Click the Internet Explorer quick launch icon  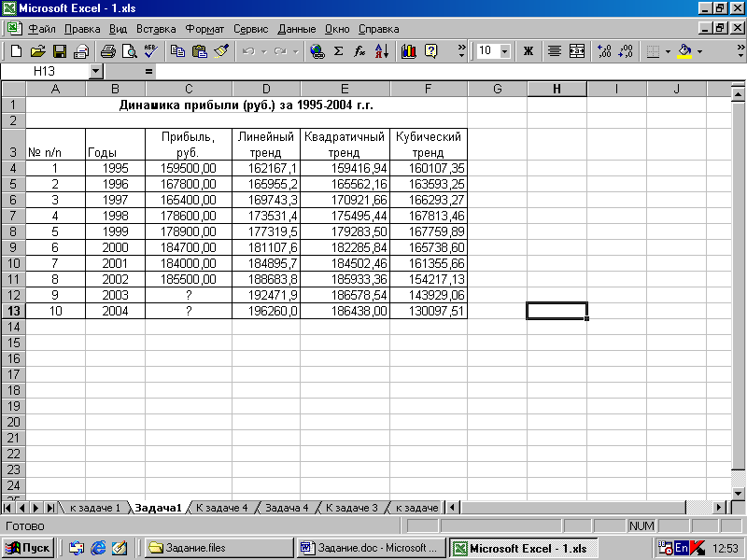98,548
